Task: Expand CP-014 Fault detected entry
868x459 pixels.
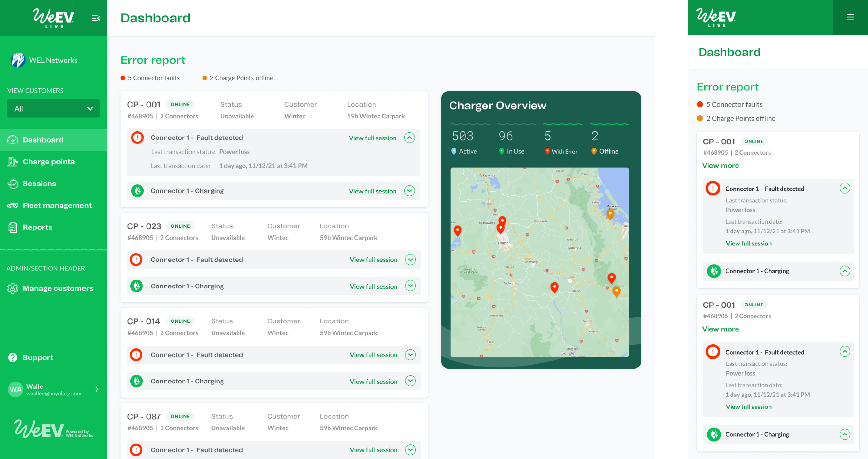Action: [410, 354]
